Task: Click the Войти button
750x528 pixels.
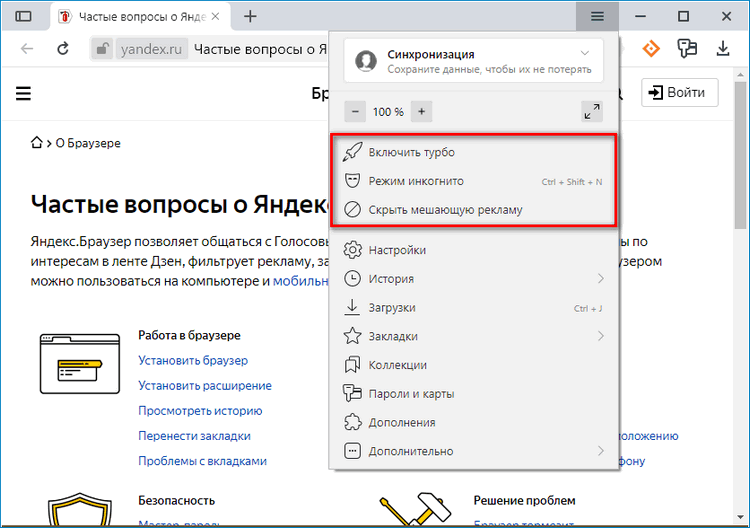Action: (x=680, y=92)
